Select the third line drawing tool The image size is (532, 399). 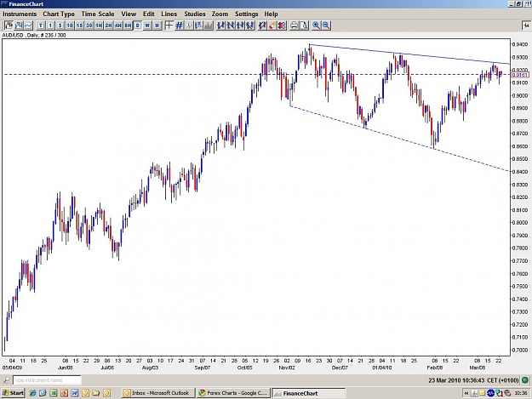click(241, 26)
